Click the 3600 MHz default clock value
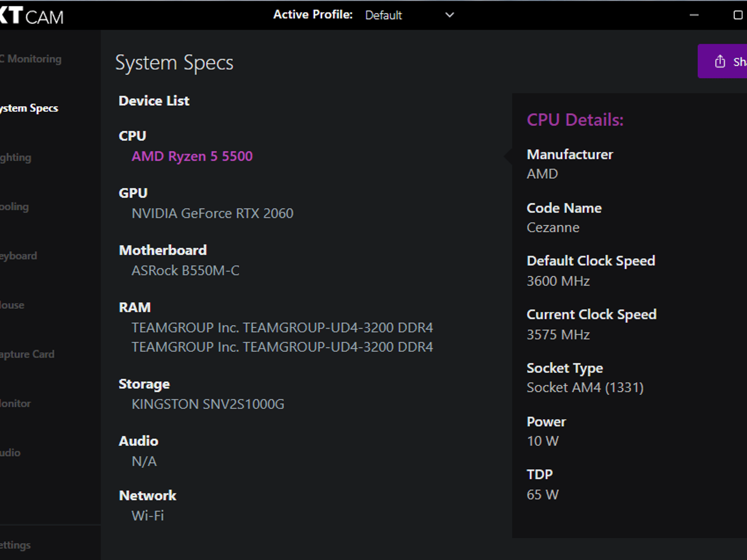 (558, 281)
